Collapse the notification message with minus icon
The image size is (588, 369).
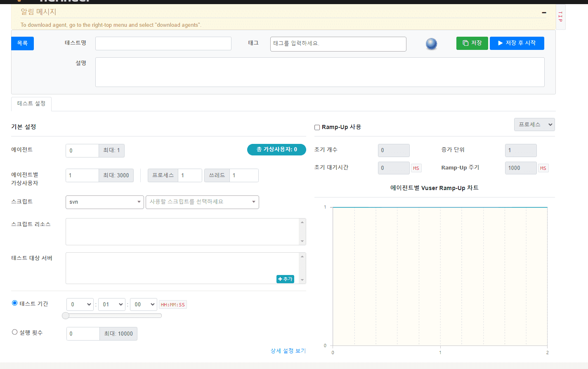click(544, 13)
